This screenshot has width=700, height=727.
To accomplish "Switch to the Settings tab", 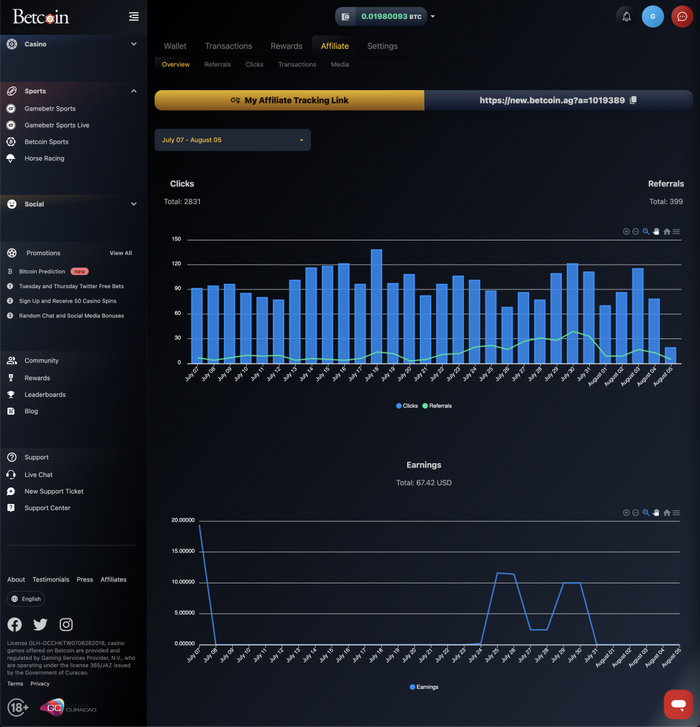I will point(382,46).
